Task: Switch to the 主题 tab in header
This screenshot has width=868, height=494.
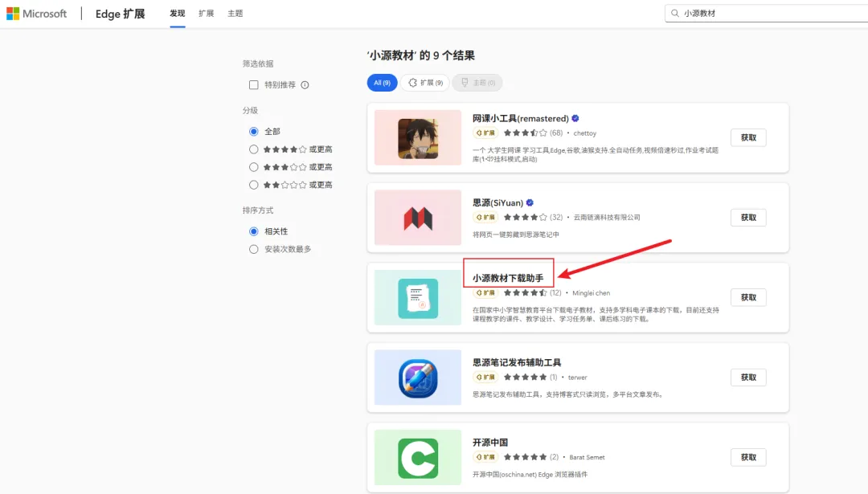Action: [x=235, y=14]
